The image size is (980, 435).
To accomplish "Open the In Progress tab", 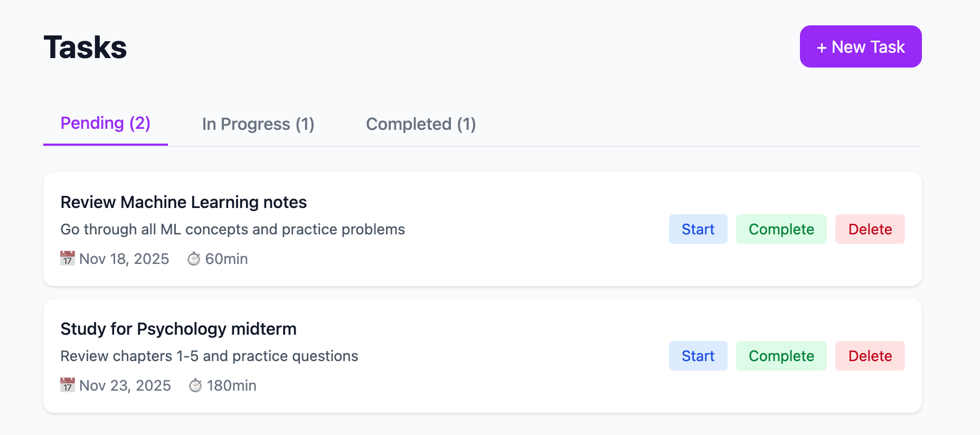I will (x=258, y=125).
